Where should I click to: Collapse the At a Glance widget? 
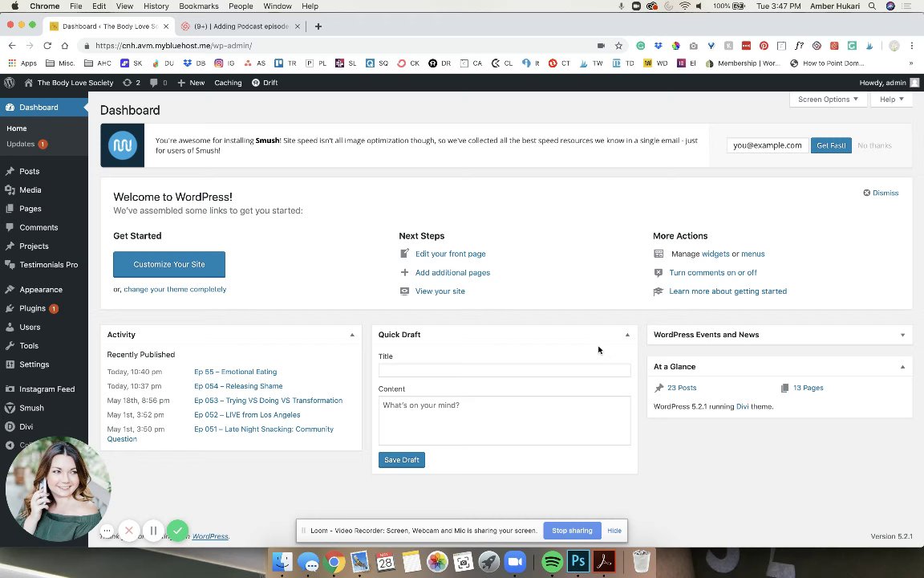(902, 367)
